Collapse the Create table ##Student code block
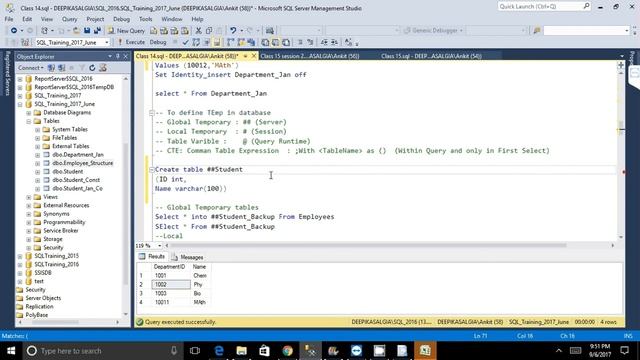The width and height of the screenshot is (640, 360). point(151,169)
